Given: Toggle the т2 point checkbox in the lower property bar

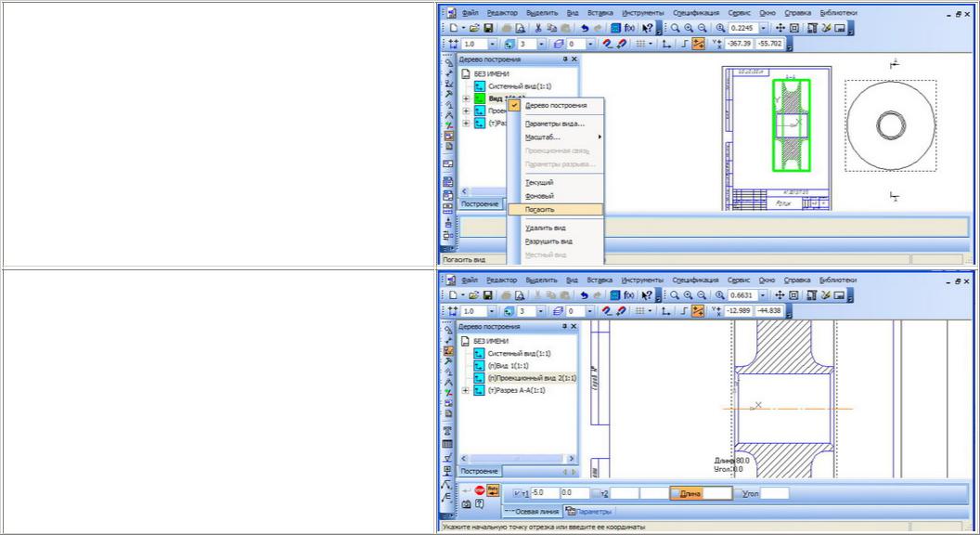Looking at the screenshot, I should click(x=596, y=493).
